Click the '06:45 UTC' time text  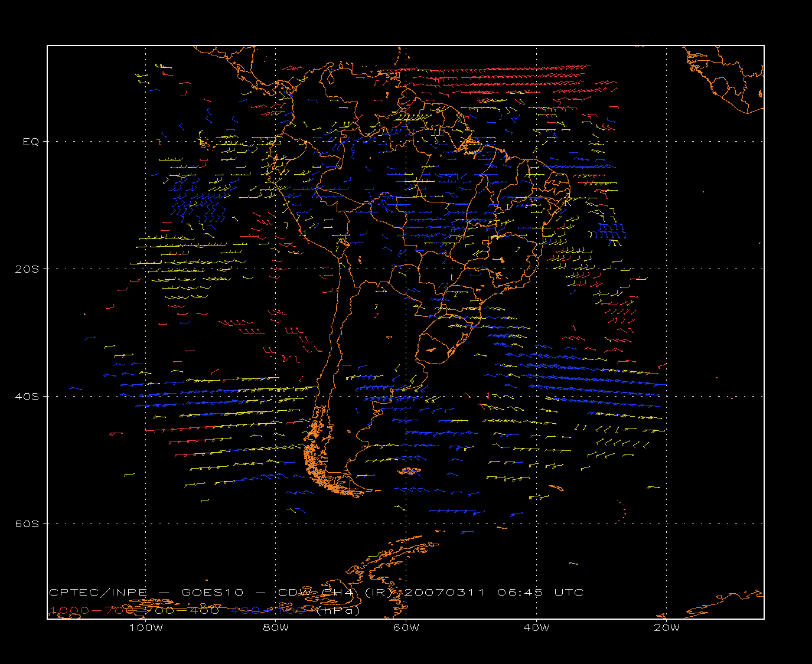click(x=540, y=592)
